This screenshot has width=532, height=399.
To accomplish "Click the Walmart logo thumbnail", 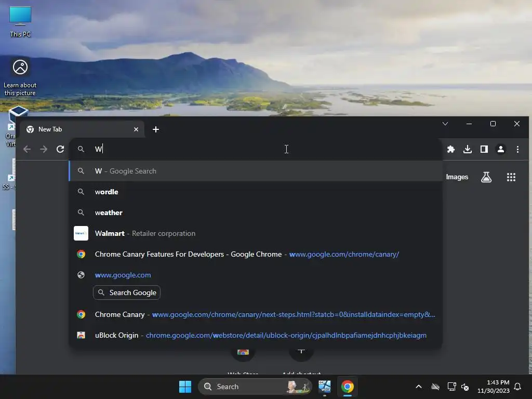I will (x=81, y=233).
